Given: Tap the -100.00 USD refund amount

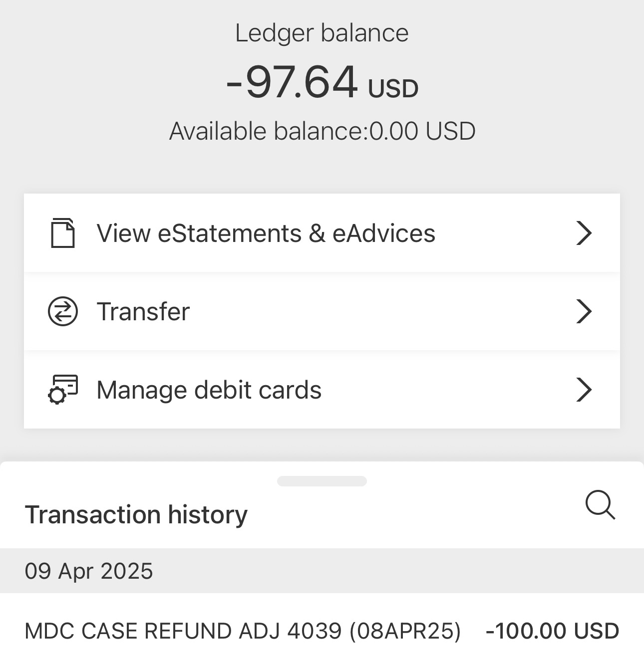Looking at the screenshot, I should (x=552, y=631).
